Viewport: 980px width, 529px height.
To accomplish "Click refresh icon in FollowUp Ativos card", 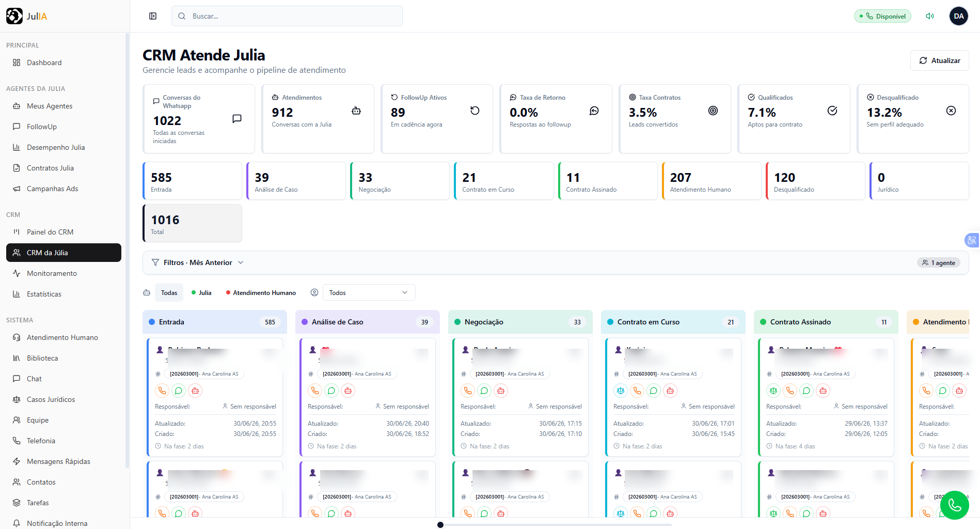I will 475,111.
